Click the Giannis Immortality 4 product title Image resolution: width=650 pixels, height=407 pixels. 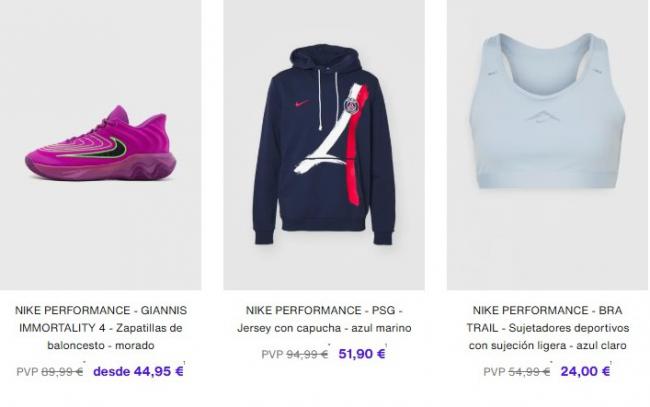click(101, 328)
